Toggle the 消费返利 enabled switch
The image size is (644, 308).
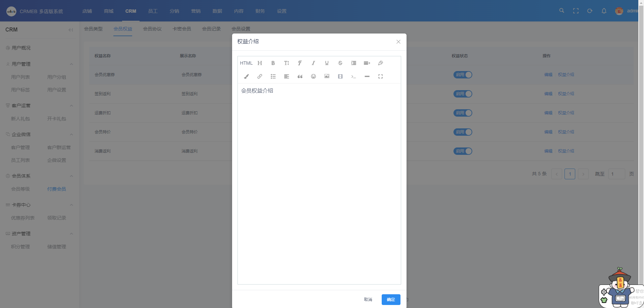point(463,151)
